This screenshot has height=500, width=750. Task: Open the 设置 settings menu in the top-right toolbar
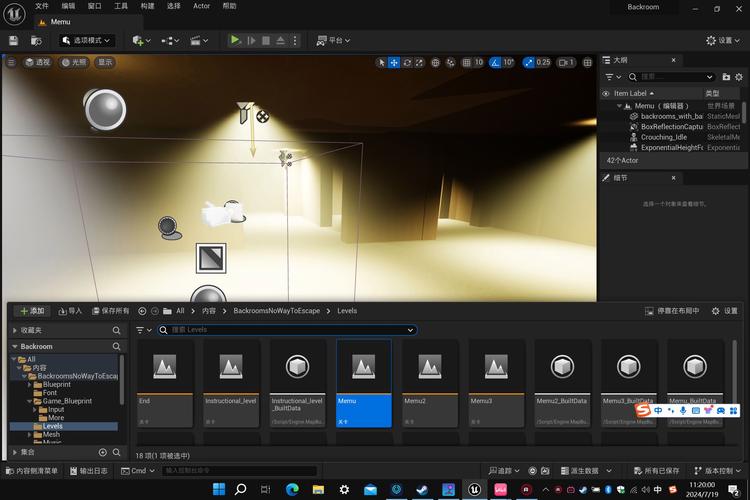723,41
